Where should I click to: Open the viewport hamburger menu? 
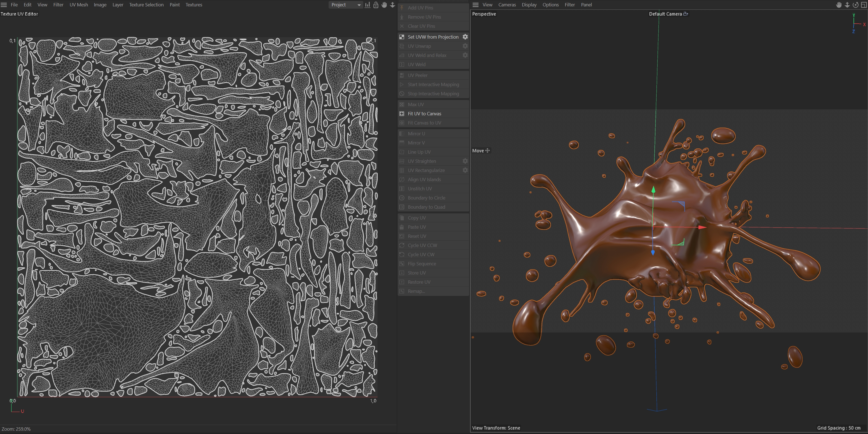pyautogui.click(x=476, y=5)
